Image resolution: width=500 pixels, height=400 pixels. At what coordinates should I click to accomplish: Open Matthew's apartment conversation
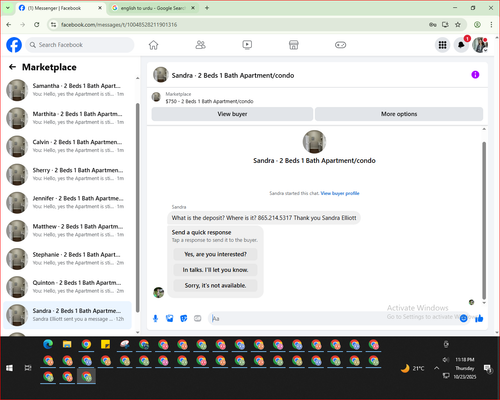click(x=67, y=230)
